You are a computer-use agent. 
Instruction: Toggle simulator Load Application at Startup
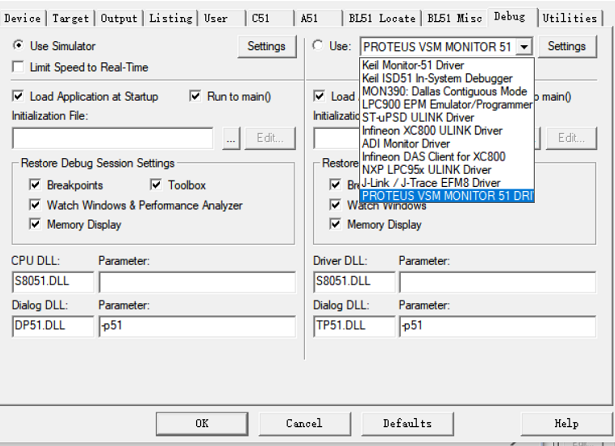18,96
